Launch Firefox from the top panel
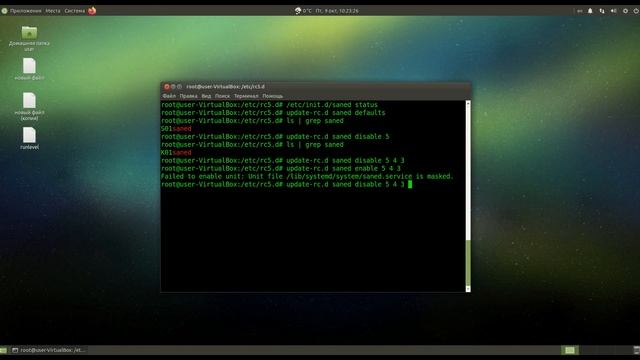 coord(92,11)
